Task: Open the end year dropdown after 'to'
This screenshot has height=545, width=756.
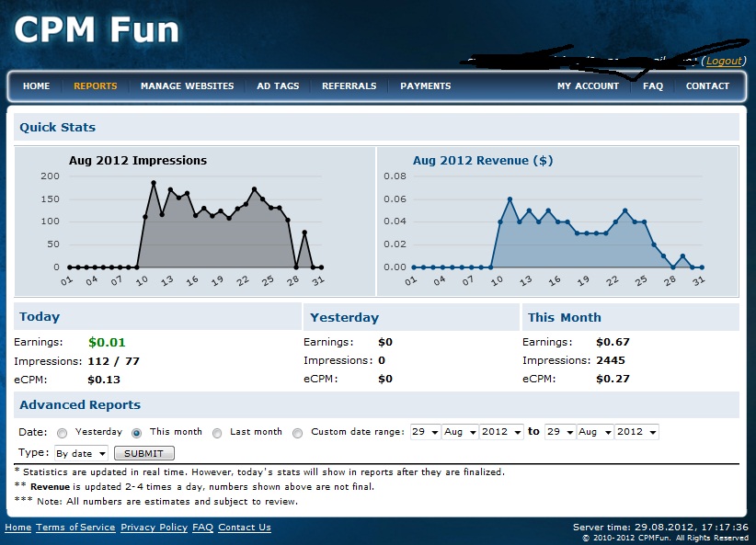Action: point(637,432)
